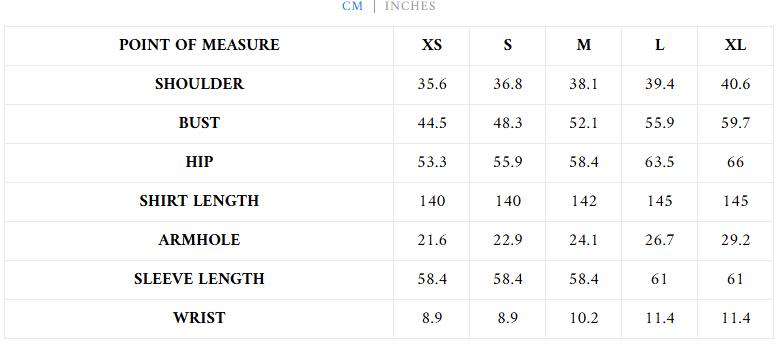Screen dimensions: 779x360
Task: Click the ARMHOLE row label
Action: tap(199, 240)
